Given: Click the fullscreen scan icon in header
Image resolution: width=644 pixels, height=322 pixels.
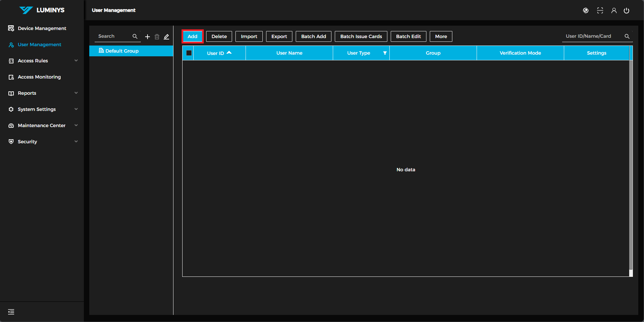Looking at the screenshot, I should click(x=600, y=10).
